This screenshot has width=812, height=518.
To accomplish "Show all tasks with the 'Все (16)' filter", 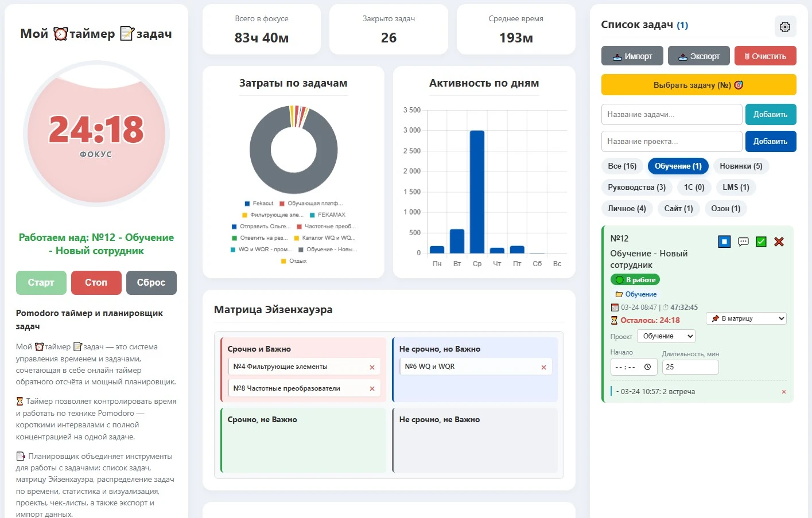I will 622,166.
